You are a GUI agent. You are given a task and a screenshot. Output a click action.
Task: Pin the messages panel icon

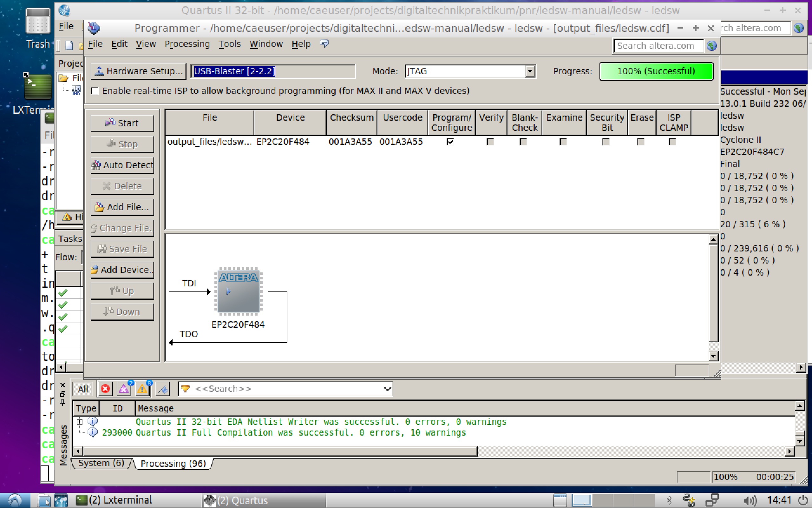[63, 402]
